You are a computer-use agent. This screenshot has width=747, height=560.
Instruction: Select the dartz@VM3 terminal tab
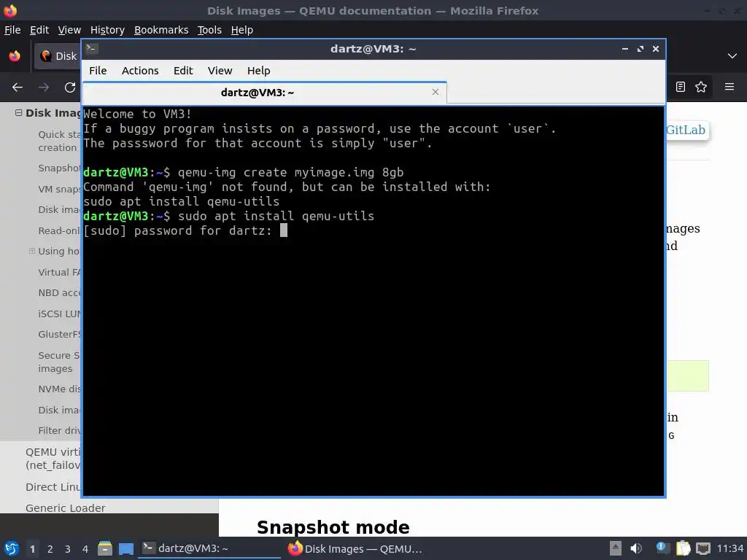click(x=264, y=93)
